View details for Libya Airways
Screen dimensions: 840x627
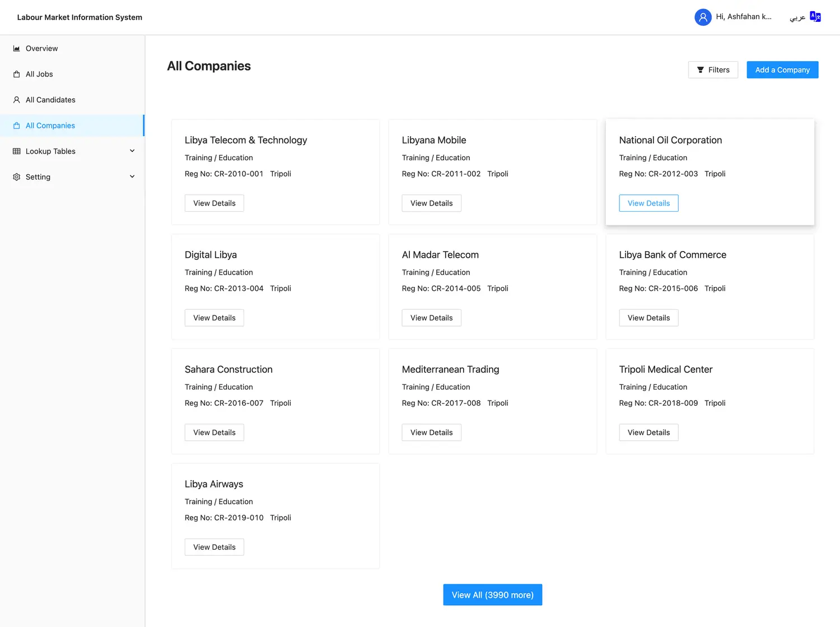pos(214,547)
